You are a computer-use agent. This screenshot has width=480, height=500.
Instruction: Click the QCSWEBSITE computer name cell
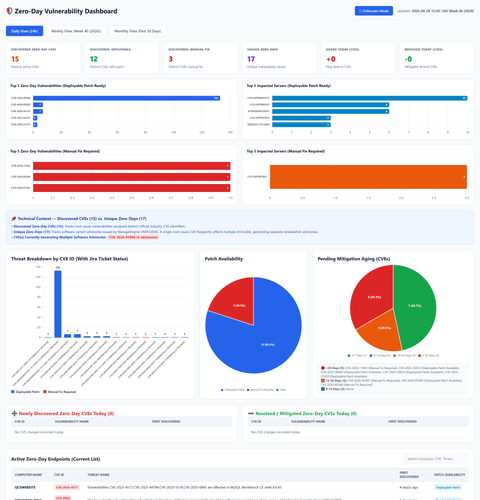[25, 487]
